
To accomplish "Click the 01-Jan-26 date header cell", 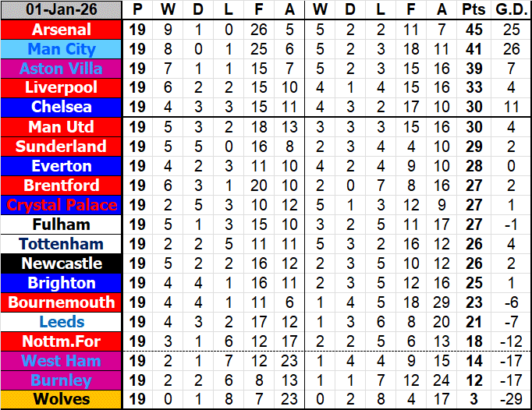I will 62,10.
